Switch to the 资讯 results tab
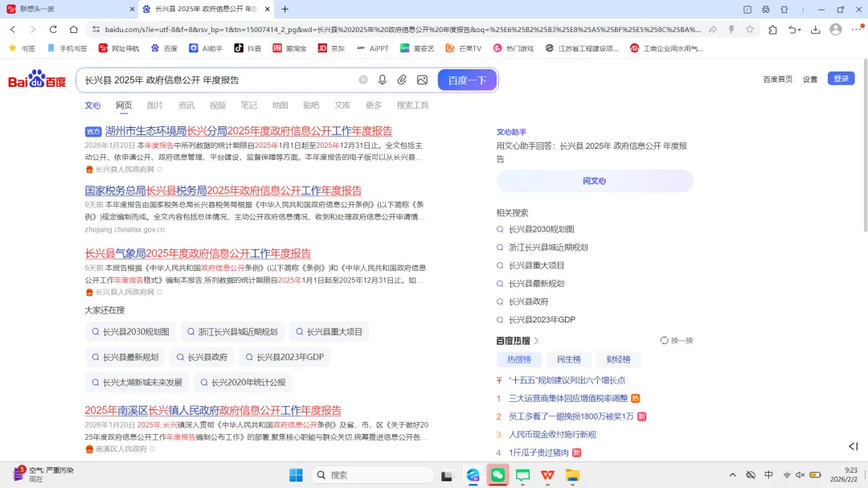Image resolution: width=868 pixels, height=488 pixels. [186, 105]
